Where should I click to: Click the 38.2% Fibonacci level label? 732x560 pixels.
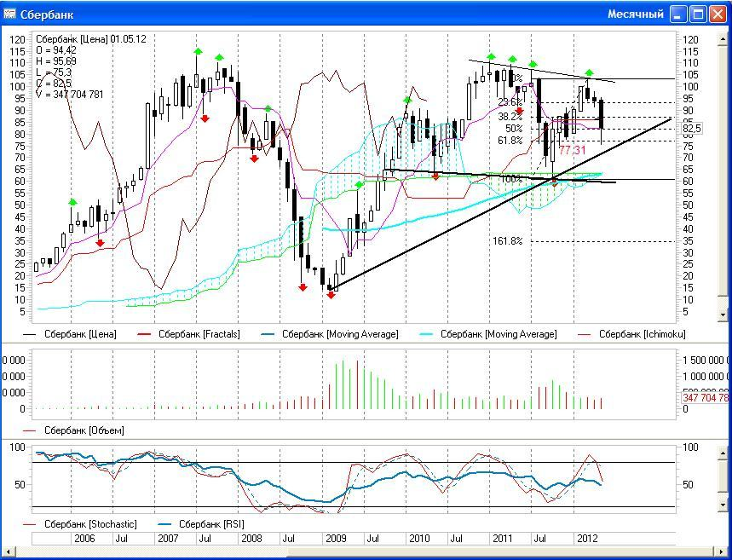(x=510, y=116)
